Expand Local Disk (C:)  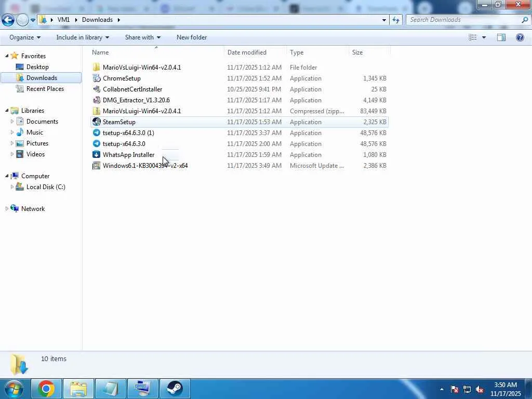coord(12,187)
